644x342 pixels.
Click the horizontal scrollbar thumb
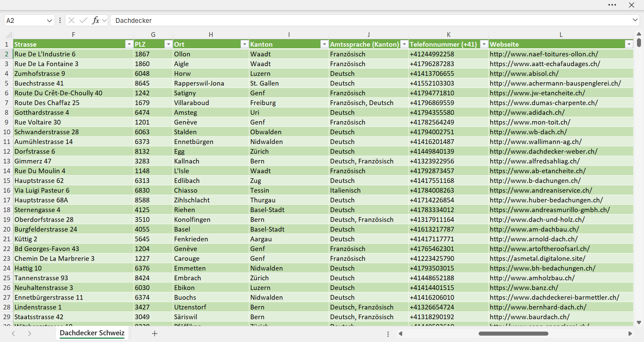click(x=514, y=334)
